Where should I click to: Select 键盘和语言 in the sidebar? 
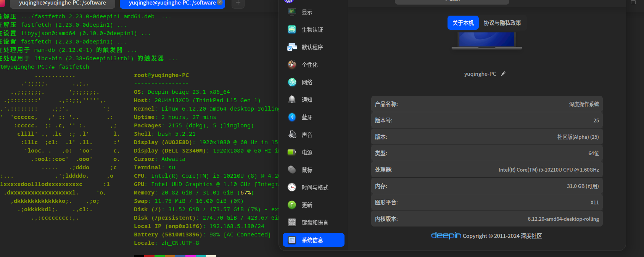(x=314, y=223)
